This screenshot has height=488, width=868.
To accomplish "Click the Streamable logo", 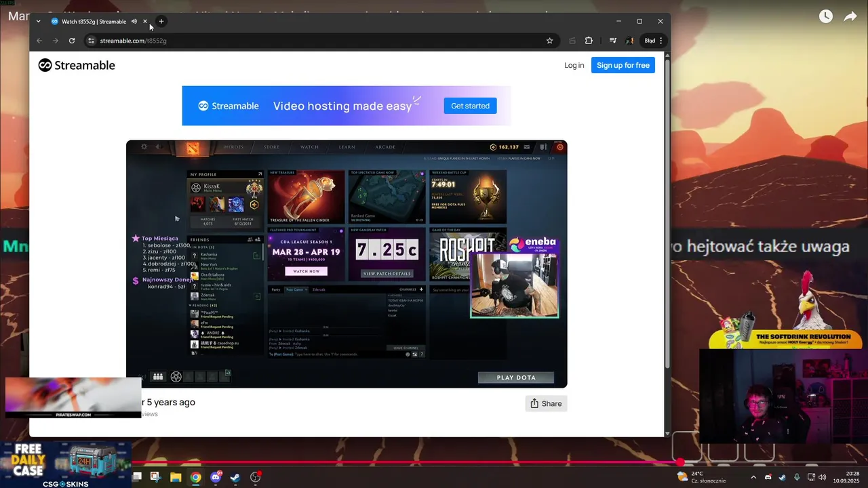I will pyautogui.click(x=77, y=65).
